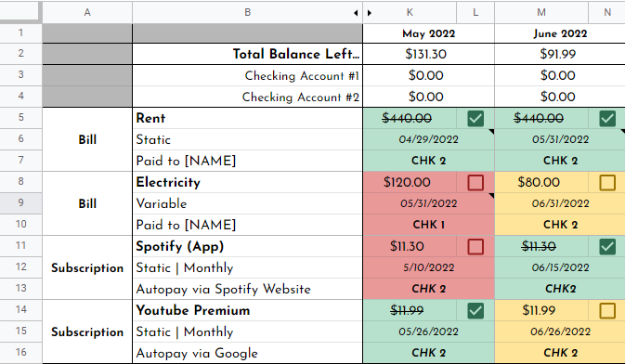
Task: Check the June 2022 Electricity checkbox
Action: pos(607,183)
